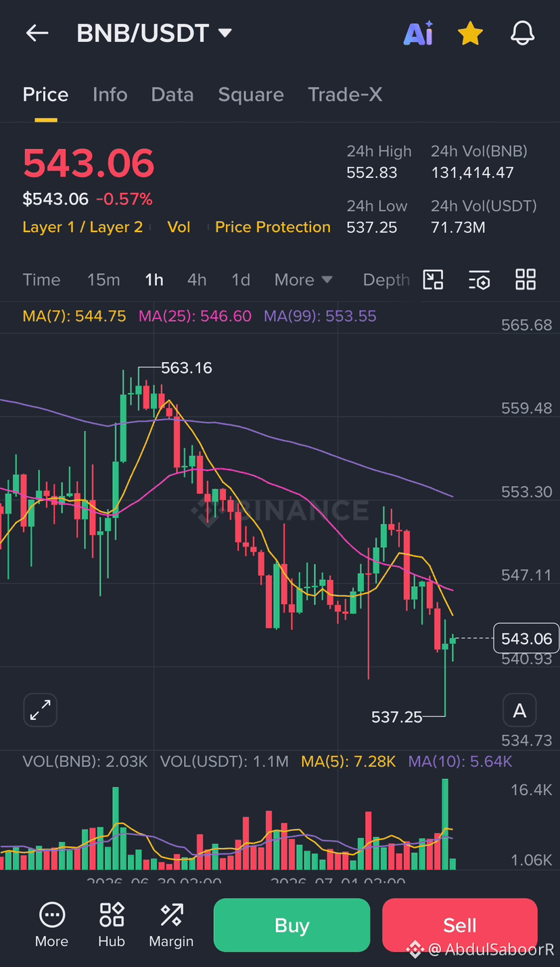Click the 24h Vol(BNB) value 131,414.47
560x967 pixels.
472,173
